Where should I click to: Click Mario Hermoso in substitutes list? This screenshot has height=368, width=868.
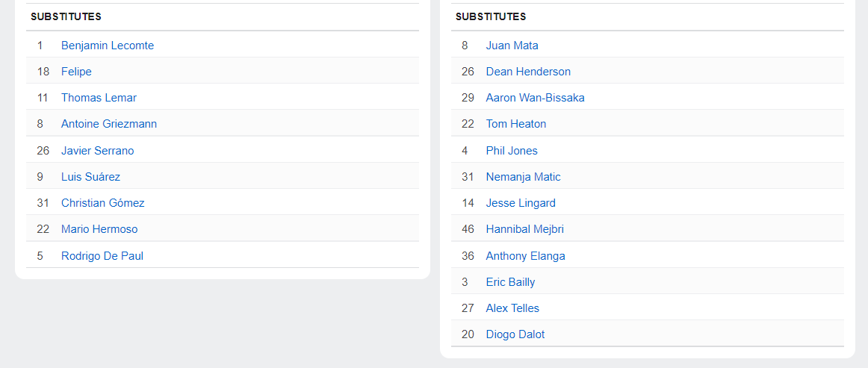99,229
